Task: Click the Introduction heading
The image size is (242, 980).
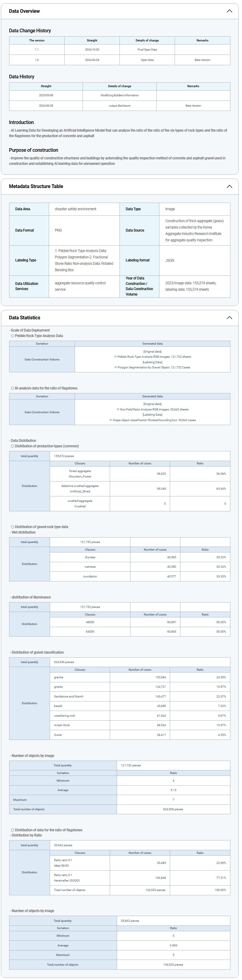Action: click(x=21, y=122)
